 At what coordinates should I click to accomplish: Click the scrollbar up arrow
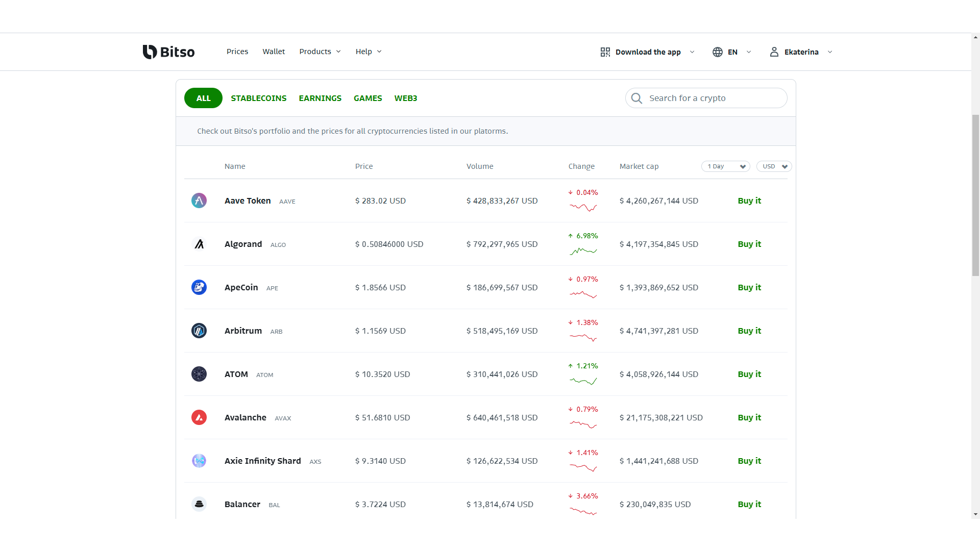coord(975,37)
